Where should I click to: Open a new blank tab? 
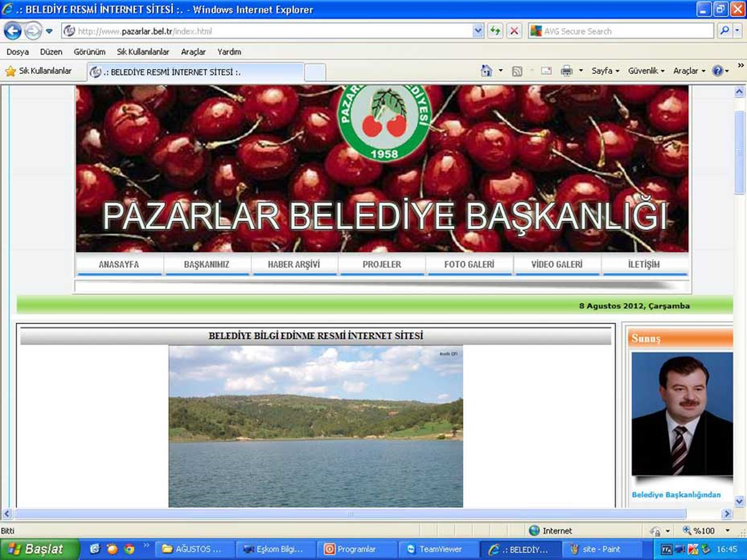[x=315, y=72]
